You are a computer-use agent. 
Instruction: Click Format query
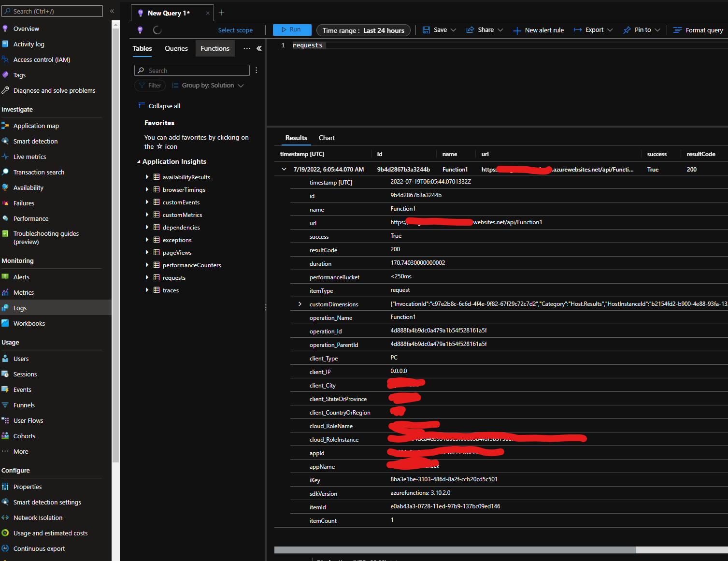point(699,30)
